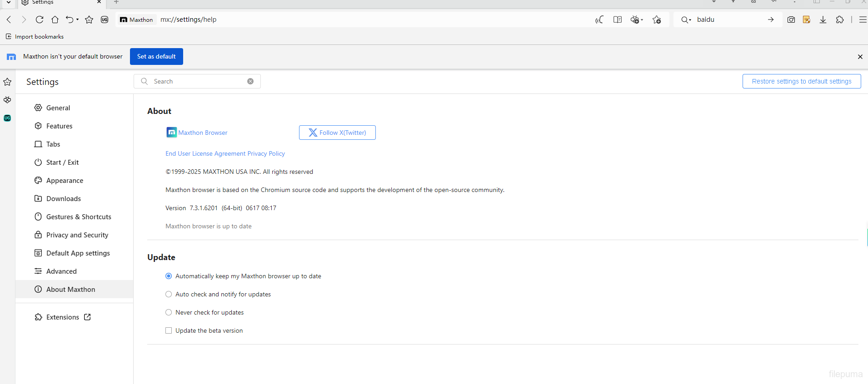Viewport: 868px width, 384px height.
Task: Click the second icon in the left sidebar
Action: pos(7,100)
